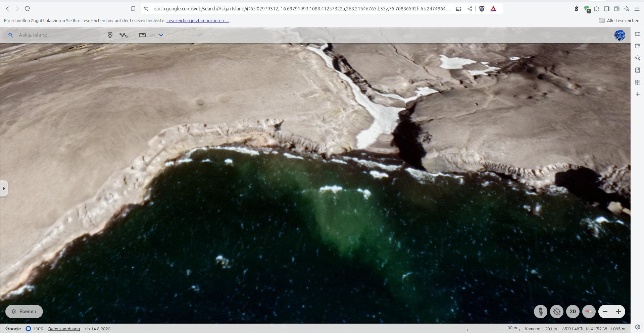Image resolution: width=644 pixels, height=333 pixels.
Task: Open the Brave Wallet in toolbar
Action: (617, 9)
